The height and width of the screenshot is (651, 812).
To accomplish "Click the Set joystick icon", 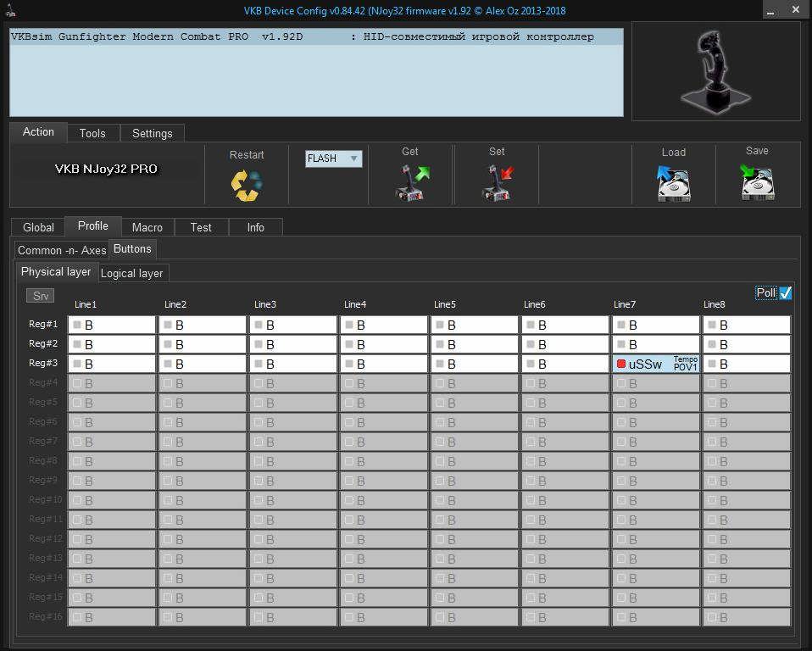I will coord(498,182).
